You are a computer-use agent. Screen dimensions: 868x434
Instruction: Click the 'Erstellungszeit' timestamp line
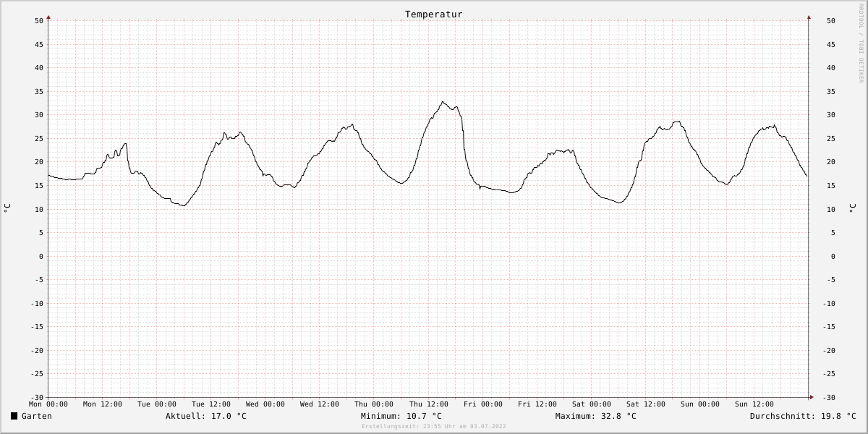coord(434,427)
